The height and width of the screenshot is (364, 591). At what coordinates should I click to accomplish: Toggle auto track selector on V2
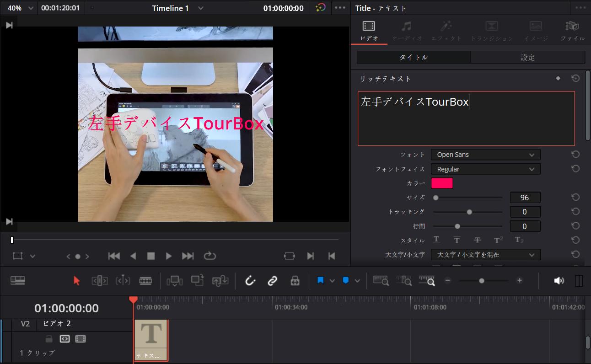click(64, 339)
